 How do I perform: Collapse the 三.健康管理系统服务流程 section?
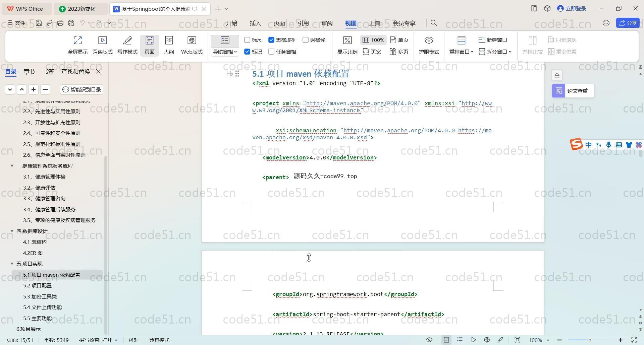coord(12,166)
